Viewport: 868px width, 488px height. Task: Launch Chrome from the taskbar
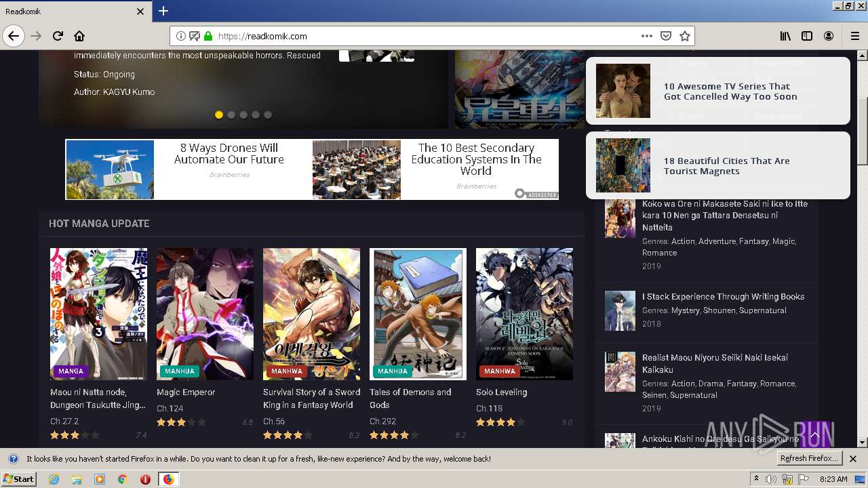click(123, 479)
